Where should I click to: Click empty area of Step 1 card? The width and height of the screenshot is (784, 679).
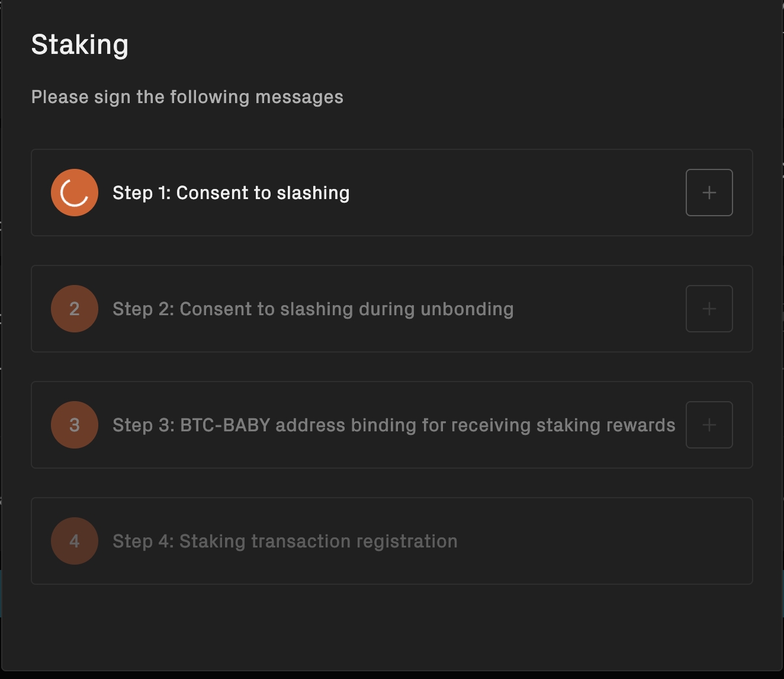(x=515, y=193)
